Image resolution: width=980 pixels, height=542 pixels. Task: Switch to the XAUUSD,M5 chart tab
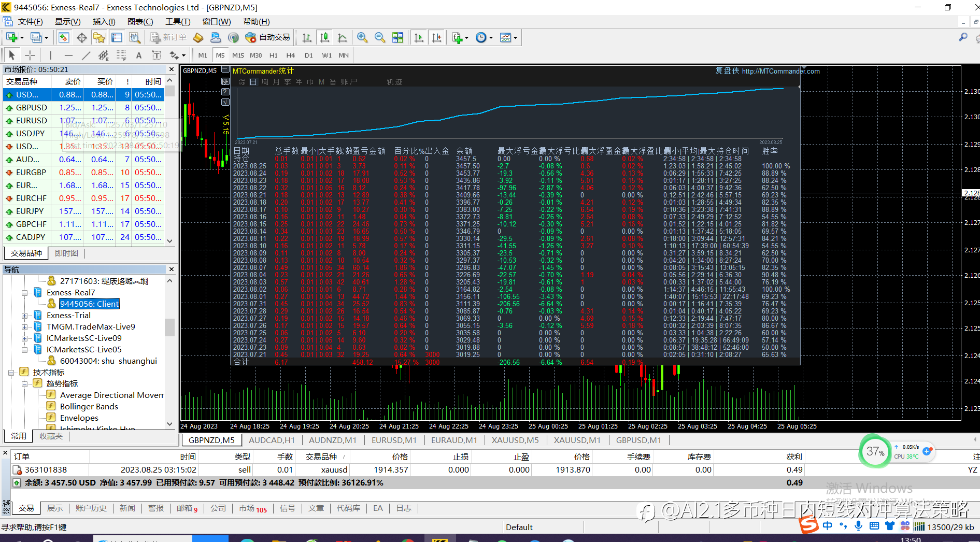[x=515, y=440]
